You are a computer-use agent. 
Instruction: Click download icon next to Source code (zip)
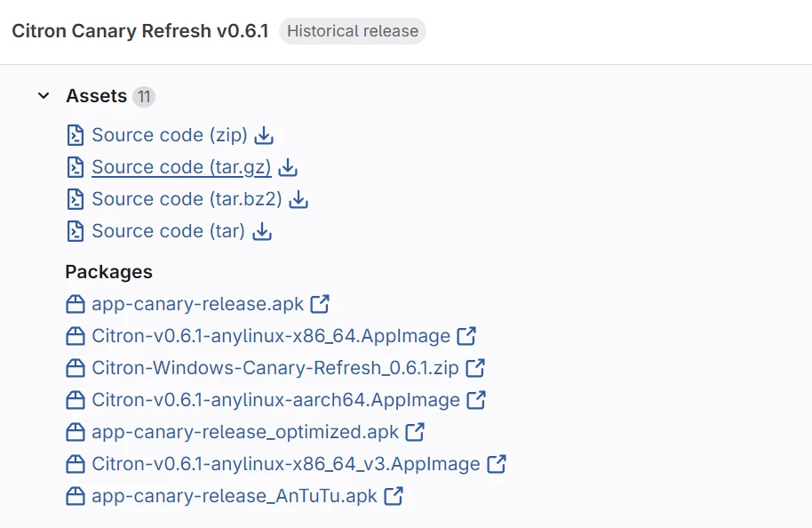pyautogui.click(x=264, y=136)
